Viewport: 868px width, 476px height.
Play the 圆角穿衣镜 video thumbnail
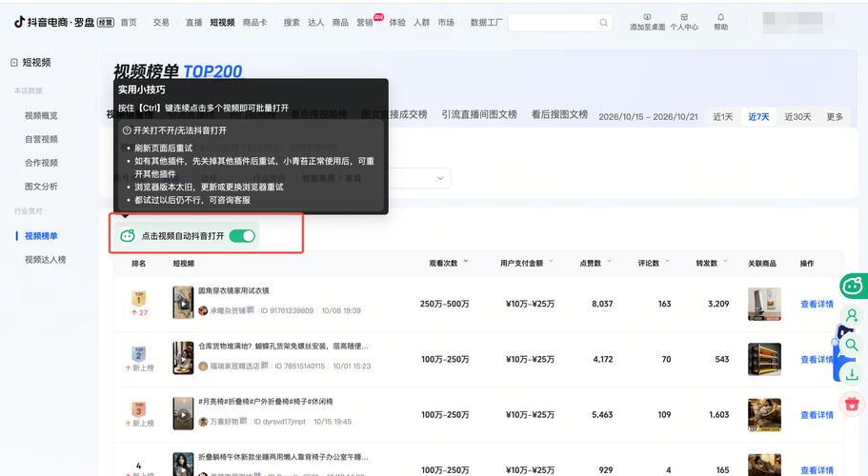pyautogui.click(x=183, y=303)
